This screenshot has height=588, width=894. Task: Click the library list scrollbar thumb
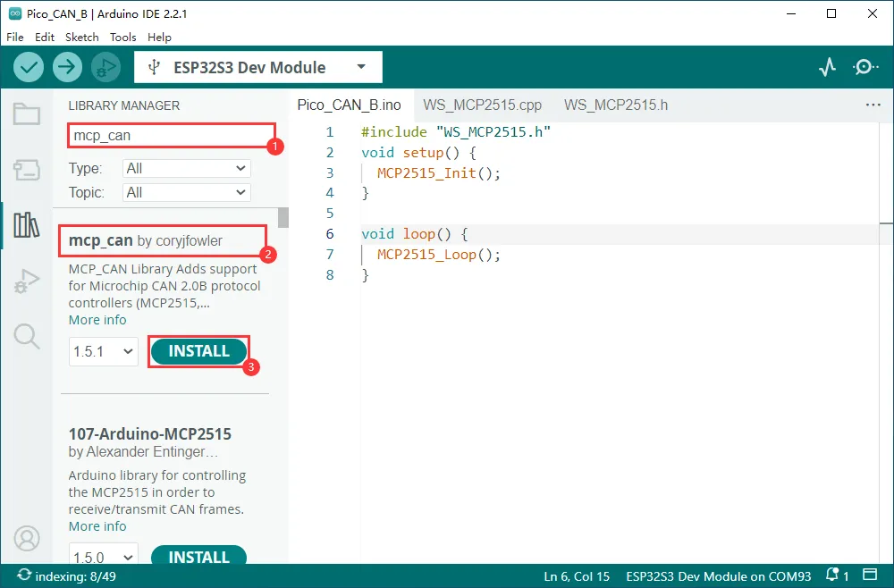pyautogui.click(x=283, y=218)
